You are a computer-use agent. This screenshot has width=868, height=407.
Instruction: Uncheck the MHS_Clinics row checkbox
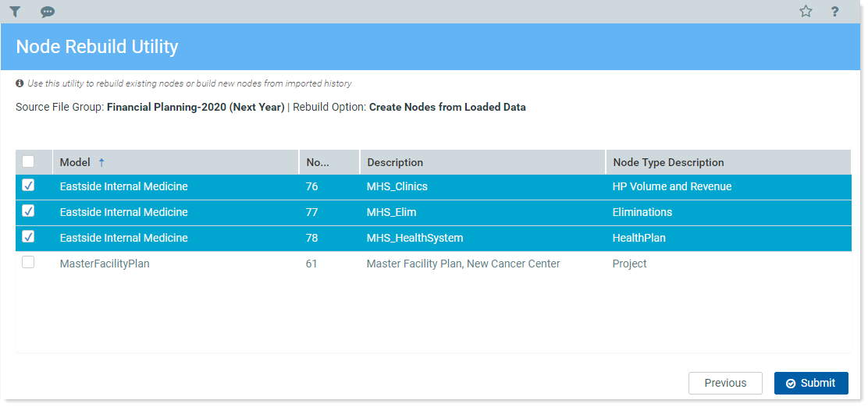[28, 186]
